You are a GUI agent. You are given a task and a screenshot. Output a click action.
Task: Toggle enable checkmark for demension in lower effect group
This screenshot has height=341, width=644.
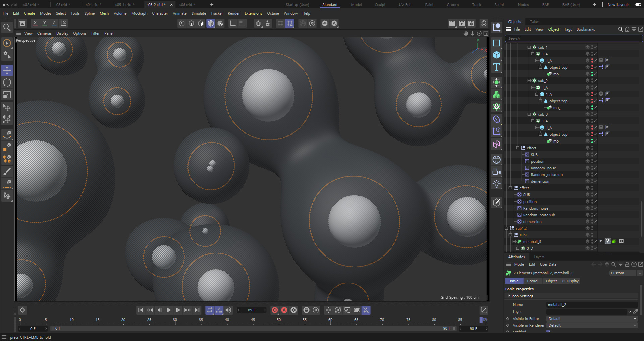pyautogui.click(x=595, y=222)
